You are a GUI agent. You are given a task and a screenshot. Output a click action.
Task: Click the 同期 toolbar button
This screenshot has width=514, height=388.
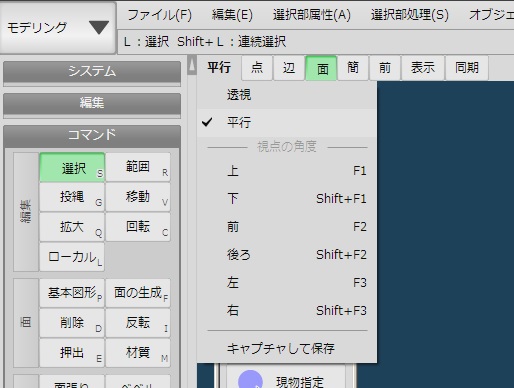(x=467, y=68)
